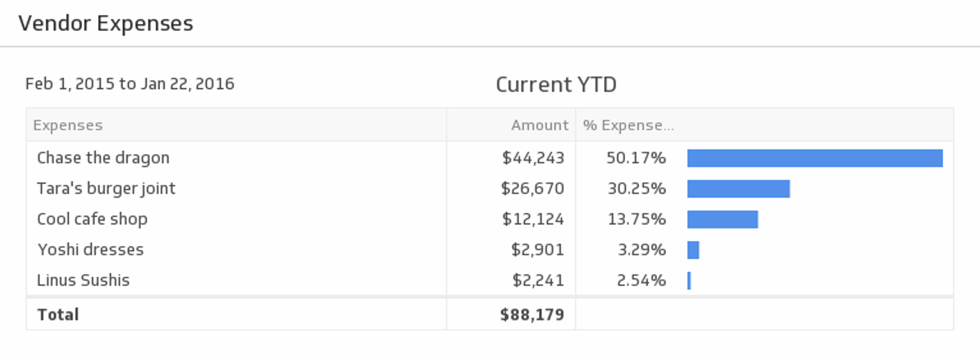
Task: Click the Total row label
Action: 58,315
